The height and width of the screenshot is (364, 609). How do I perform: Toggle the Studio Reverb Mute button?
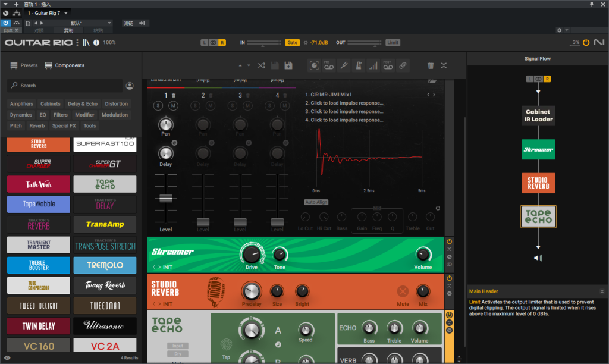tap(403, 291)
